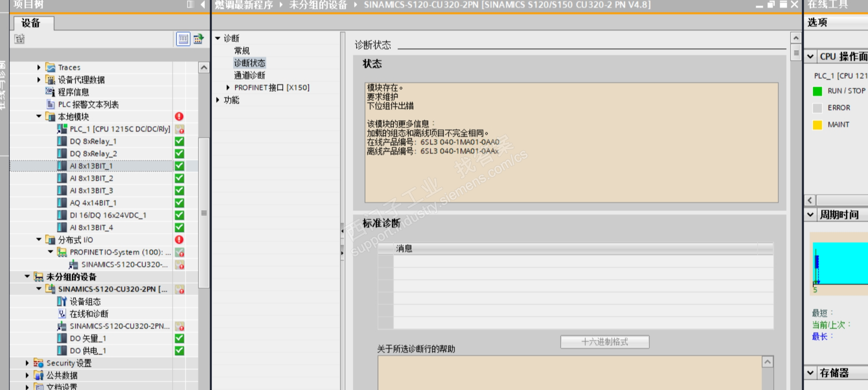868x390 pixels.
Task: Click the 程序信息 icon
Action: pyautogui.click(x=50, y=92)
